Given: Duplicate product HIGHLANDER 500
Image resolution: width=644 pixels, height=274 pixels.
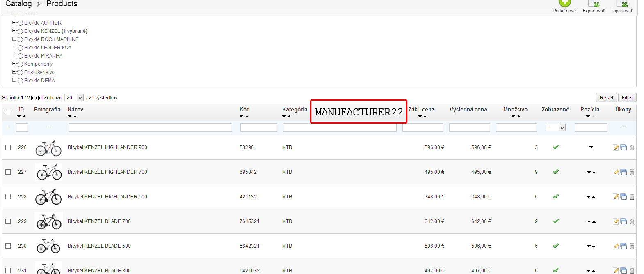Looking at the screenshot, I should (x=623, y=197).
